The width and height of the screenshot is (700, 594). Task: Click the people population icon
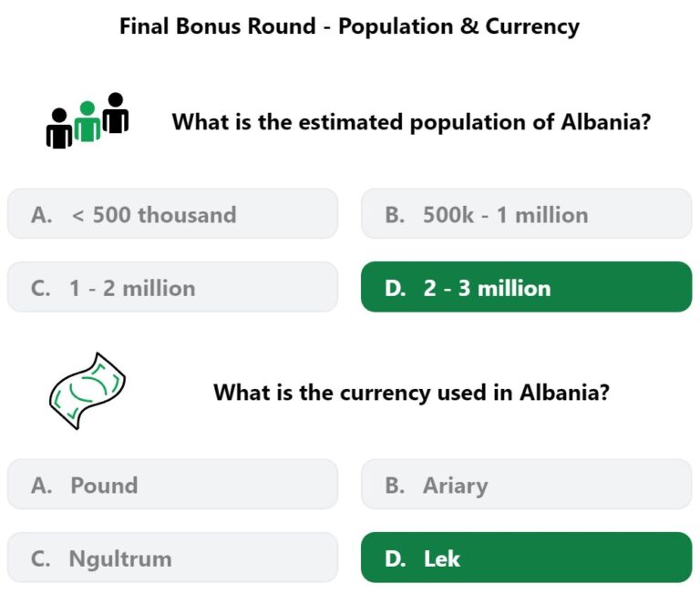[x=87, y=120]
